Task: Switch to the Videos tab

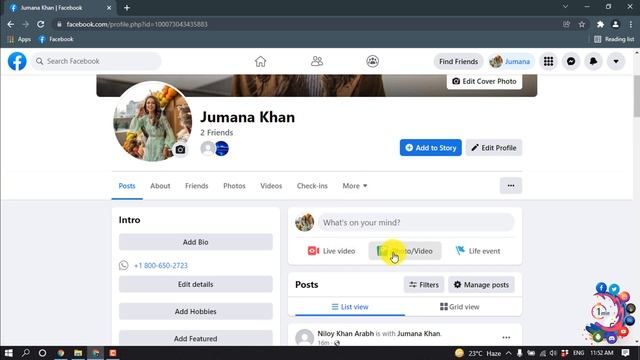Action: point(271,186)
